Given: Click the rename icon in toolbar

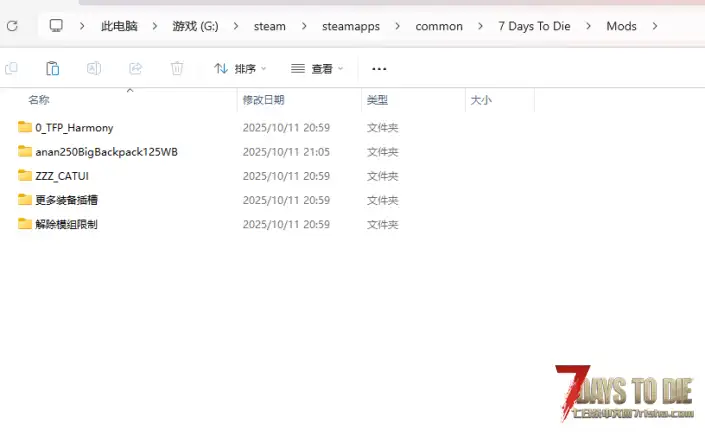Looking at the screenshot, I should click(x=94, y=68).
